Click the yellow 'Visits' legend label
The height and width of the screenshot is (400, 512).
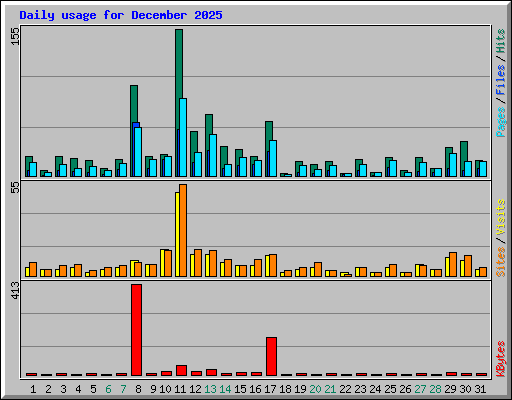click(500, 217)
